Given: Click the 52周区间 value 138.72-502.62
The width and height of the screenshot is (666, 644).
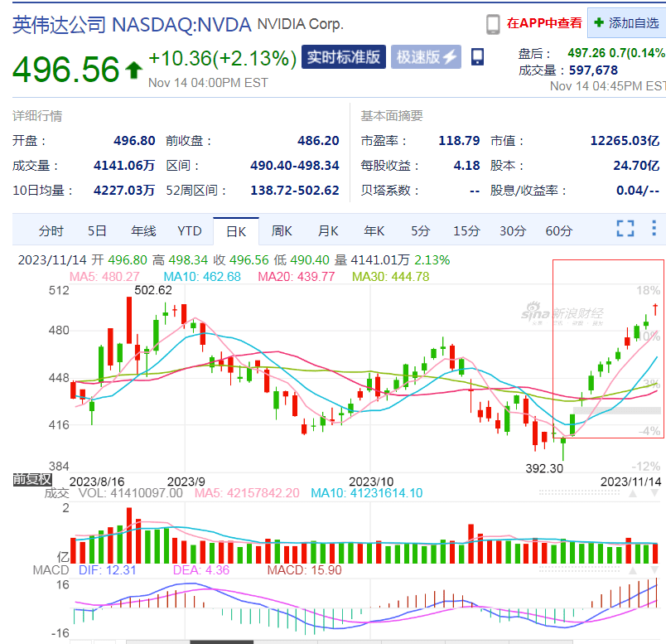Looking at the screenshot, I should click(x=294, y=191).
